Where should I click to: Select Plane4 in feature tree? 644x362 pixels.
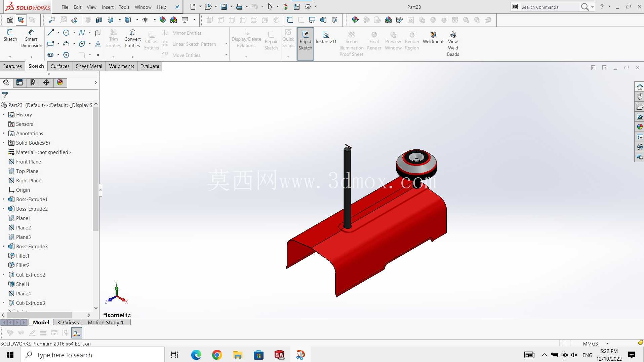click(23, 294)
